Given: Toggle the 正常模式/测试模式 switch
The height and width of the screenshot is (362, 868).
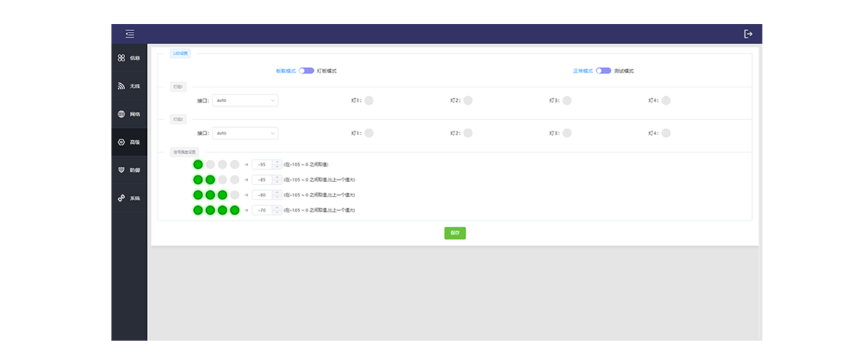Looking at the screenshot, I should pos(603,71).
